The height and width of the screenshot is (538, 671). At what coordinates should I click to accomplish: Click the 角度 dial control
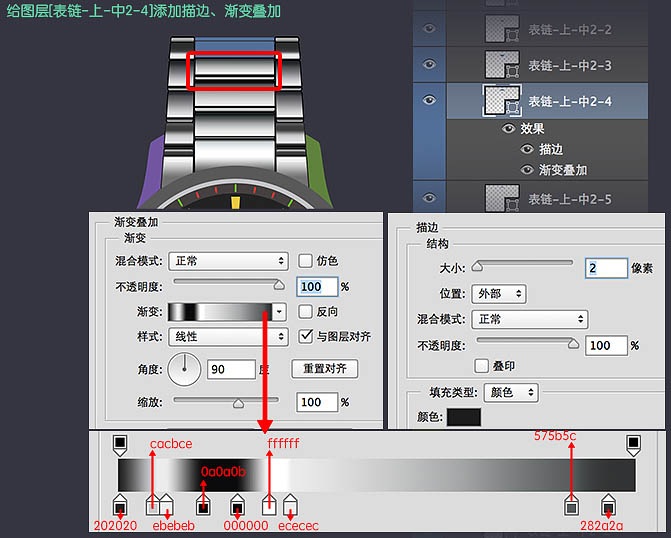[184, 369]
